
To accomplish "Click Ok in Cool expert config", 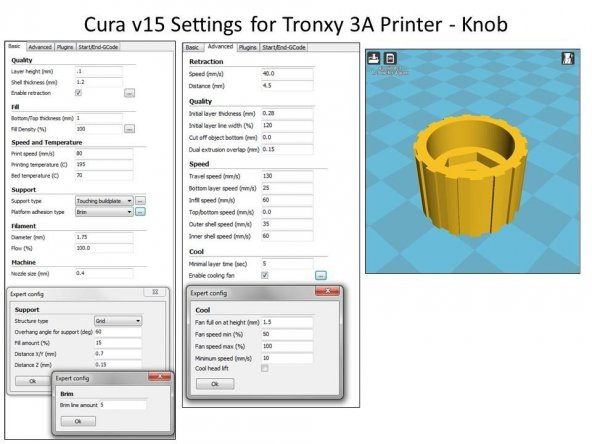I will tap(215, 384).
